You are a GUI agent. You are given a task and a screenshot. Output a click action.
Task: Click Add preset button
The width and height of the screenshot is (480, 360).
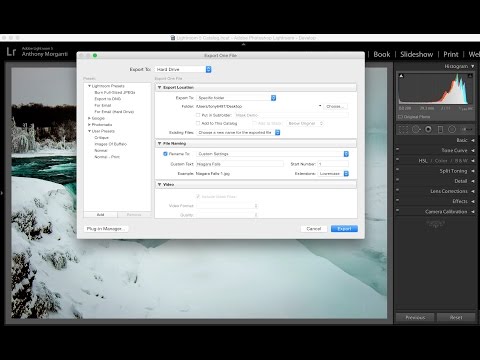click(x=100, y=215)
